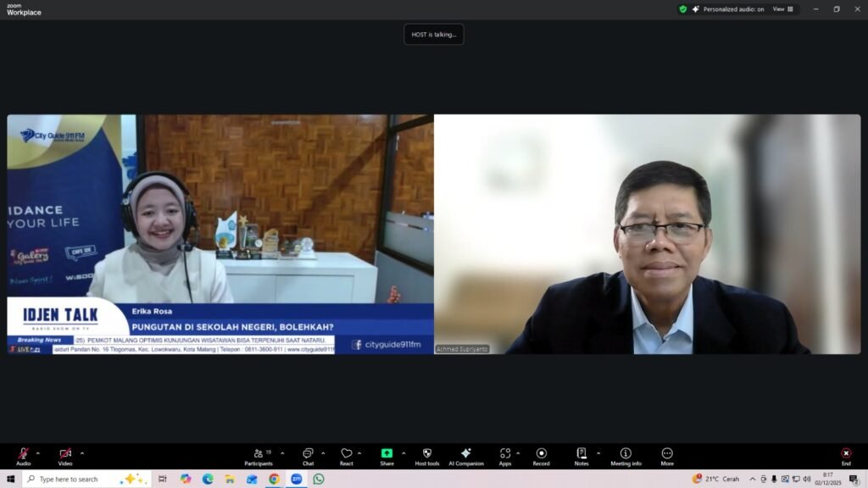Image resolution: width=868 pixels, height=488 pixels.
Task: Start screen sharing with green Share icon
Action: [387, 456]
